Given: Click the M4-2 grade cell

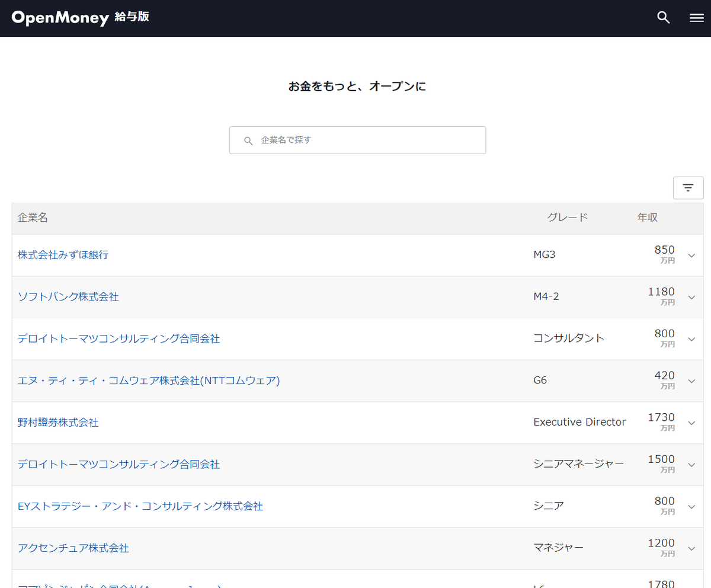Looking at the screenshot, I should pyautogui.click(x=546, y=297).
